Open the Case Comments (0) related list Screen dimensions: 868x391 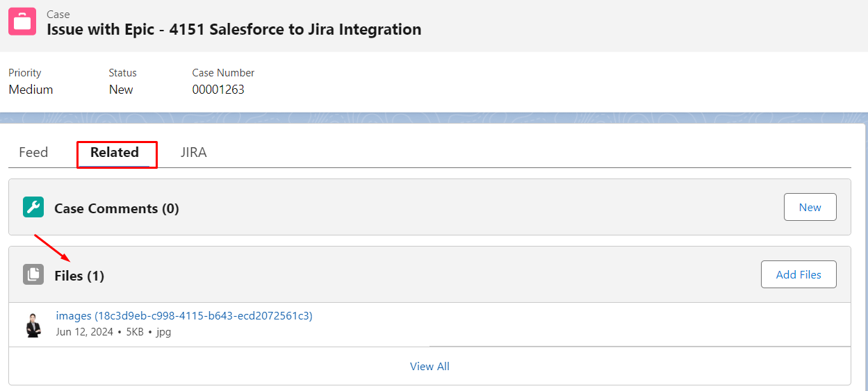(x=117, y=208)
